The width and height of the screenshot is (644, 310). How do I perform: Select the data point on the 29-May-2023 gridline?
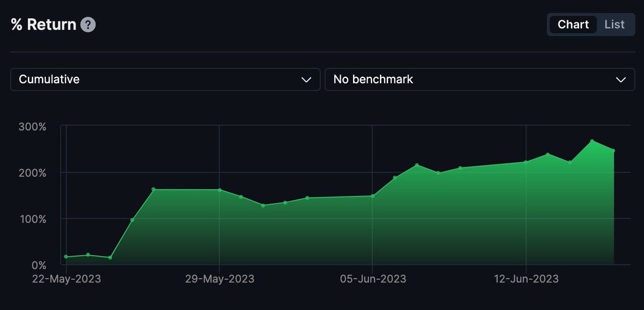(x=219, y=190)
